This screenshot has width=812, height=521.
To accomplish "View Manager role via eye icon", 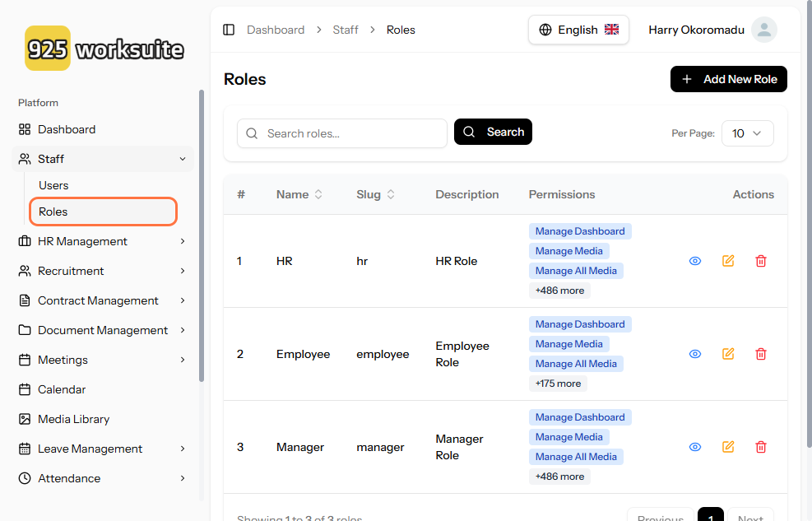I will point(695,447).
